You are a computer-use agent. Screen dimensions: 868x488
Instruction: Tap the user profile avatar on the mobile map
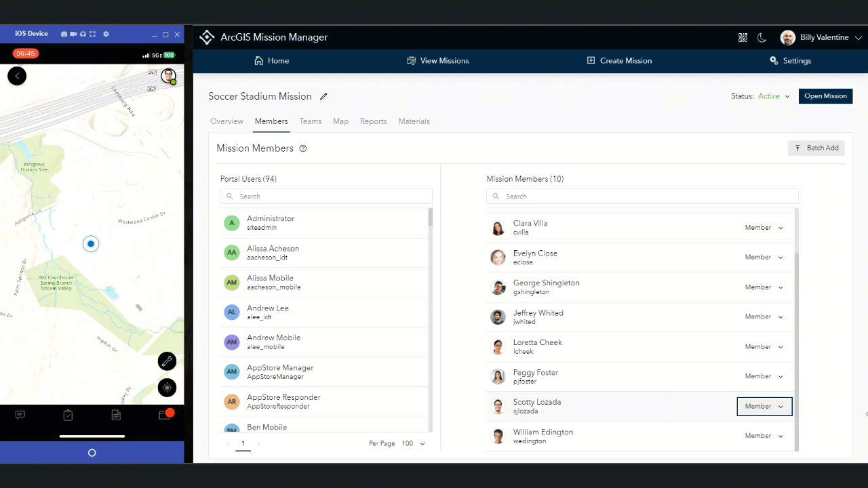pyautogui.click(x=168, y=76)
